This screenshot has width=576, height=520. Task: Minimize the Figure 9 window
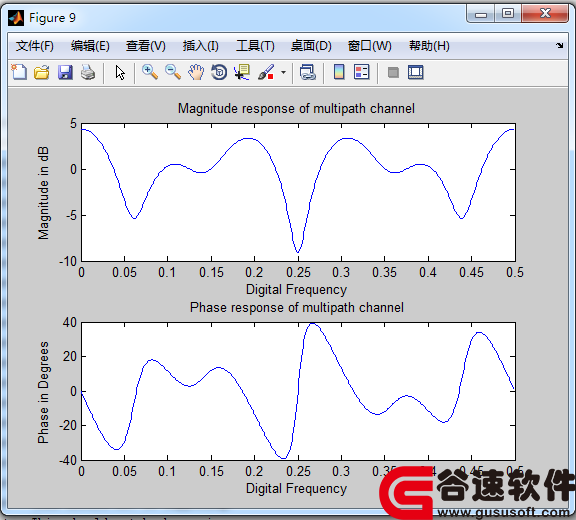pos(481,14)
